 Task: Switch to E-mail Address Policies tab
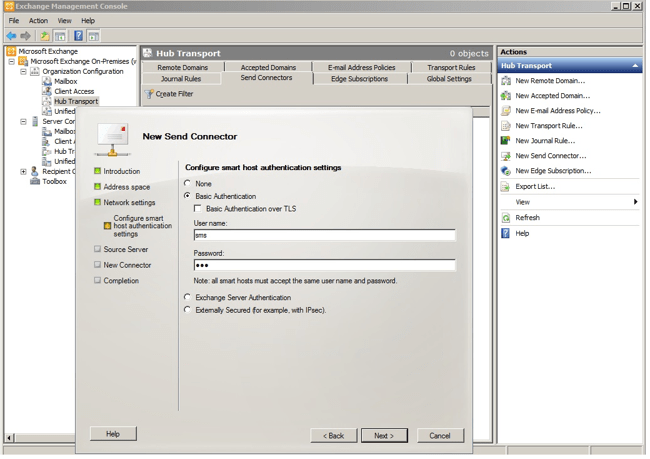point(362,68)
